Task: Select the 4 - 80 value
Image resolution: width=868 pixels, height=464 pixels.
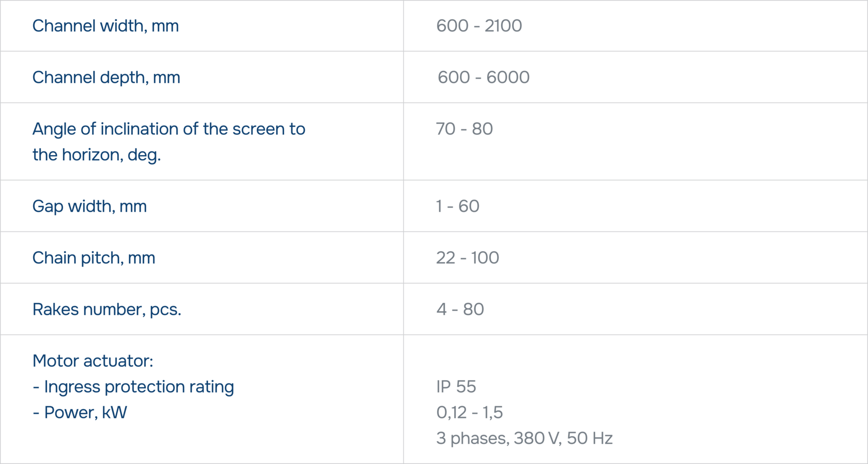Action: click(460, 310)
